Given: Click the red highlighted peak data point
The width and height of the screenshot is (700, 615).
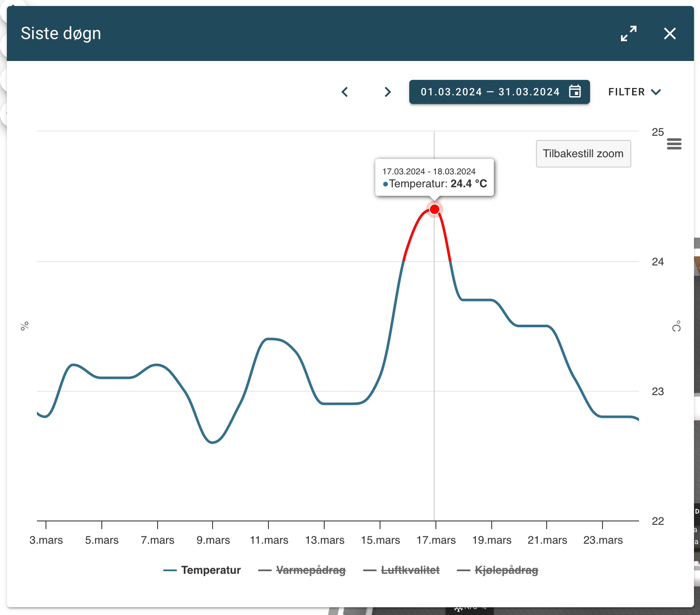Looking at the screenshot, I should pos(435,209).
